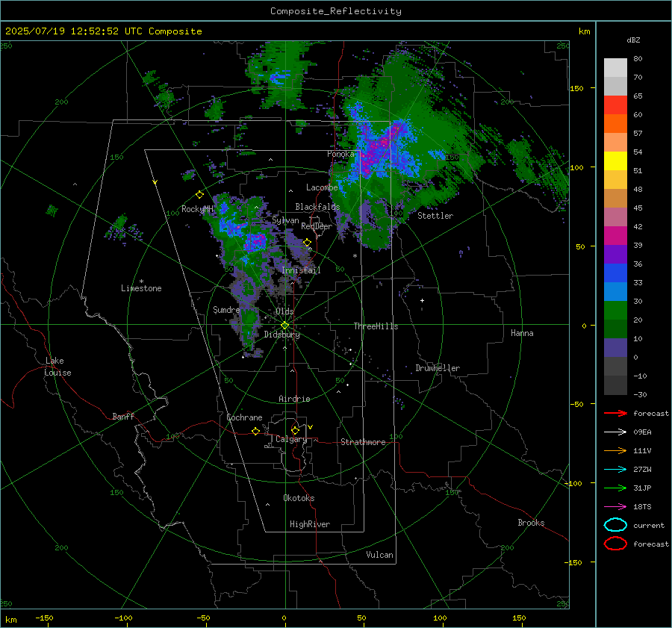This screenshot has width=672, height=628.
Task: Click the Lacombe city label
Action: click(x=321, y=187)
